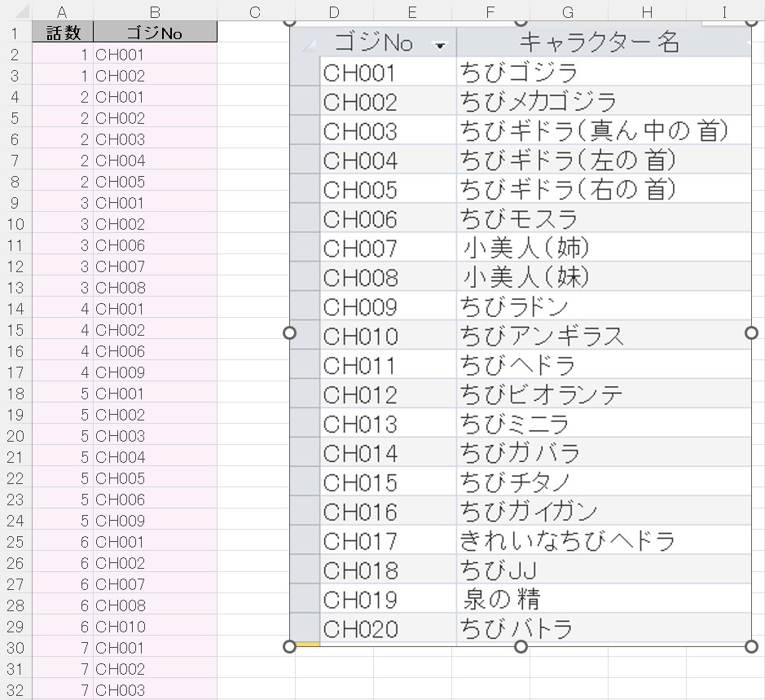
Task: Select column F header
Action: (x=490, y=11)
